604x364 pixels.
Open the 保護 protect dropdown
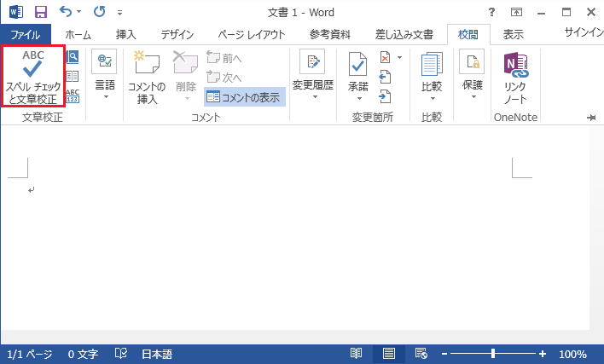472,90
